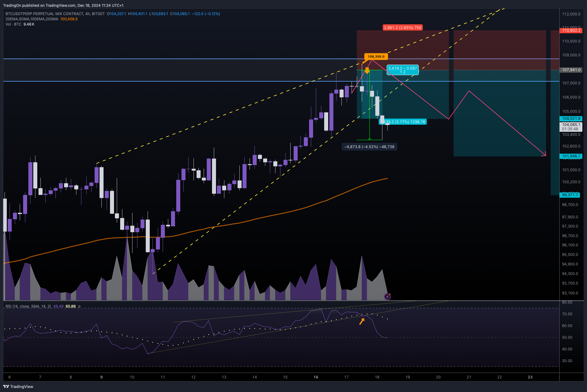Click the yellow RSI value 65.86
Image resolution: width=587 pixels, height=392 pixels.
click(x=71, y=306)
